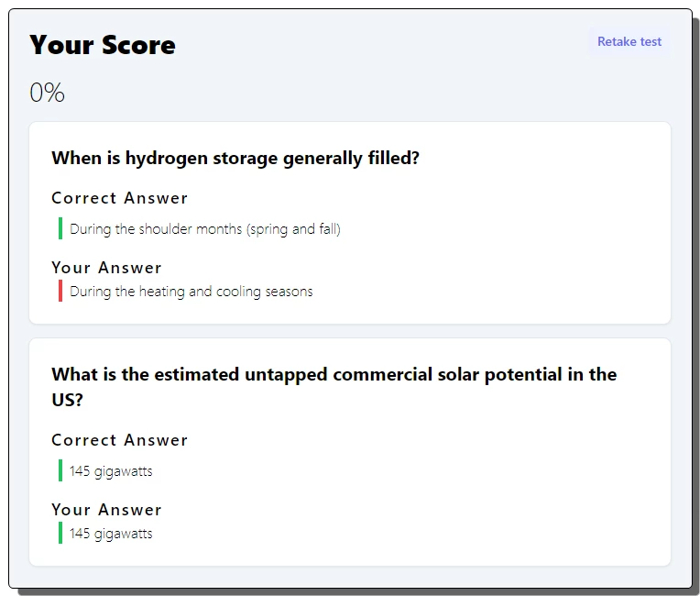Select 145 gigawatts under Your Answer
The height and width of the screenshot is (596, 700).
[x=111, y=534]
